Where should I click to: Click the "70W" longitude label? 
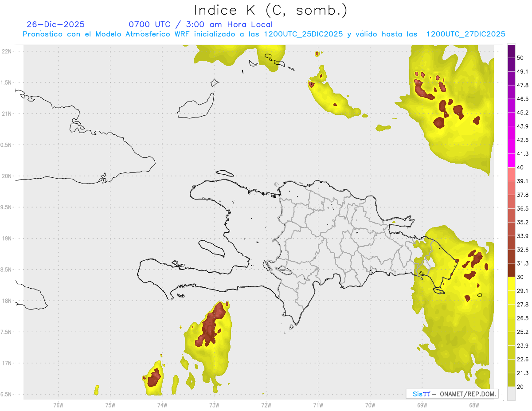(x=370, y=405)
